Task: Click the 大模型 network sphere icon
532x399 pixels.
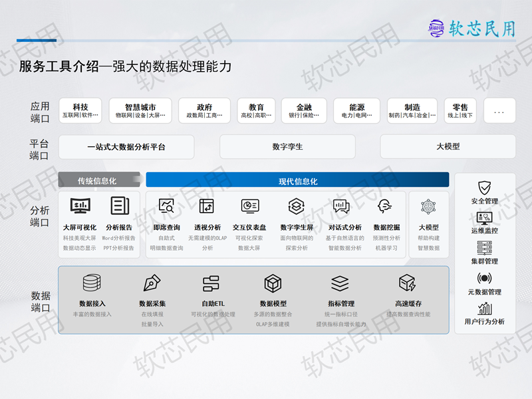Action: tap(428, 206)
